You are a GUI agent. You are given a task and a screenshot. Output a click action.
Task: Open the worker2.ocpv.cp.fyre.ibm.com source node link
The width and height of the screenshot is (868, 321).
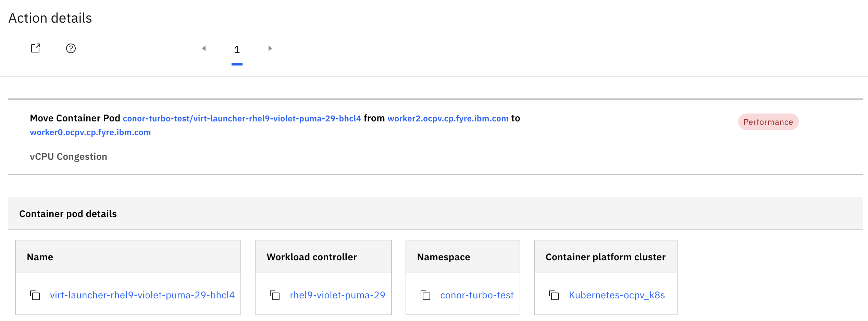[x=448, y=119]
